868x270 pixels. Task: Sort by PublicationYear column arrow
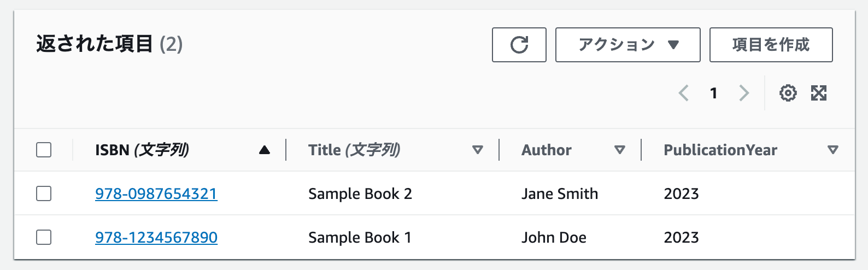pos(833,150)
